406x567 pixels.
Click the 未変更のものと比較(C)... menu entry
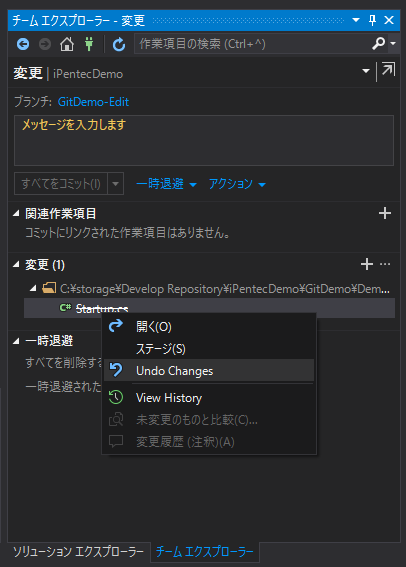coord(209,420)
